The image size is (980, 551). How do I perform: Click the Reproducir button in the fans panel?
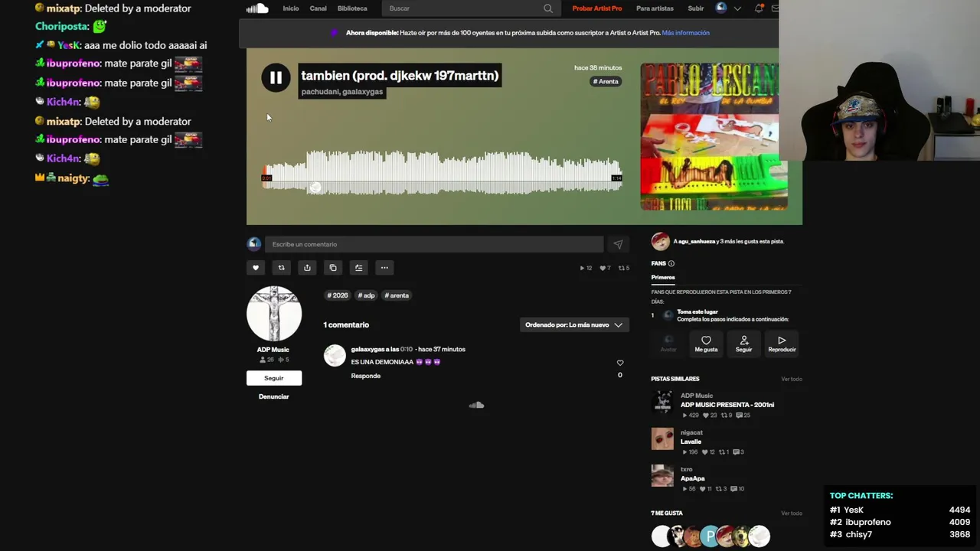click(x=782, y=344)
